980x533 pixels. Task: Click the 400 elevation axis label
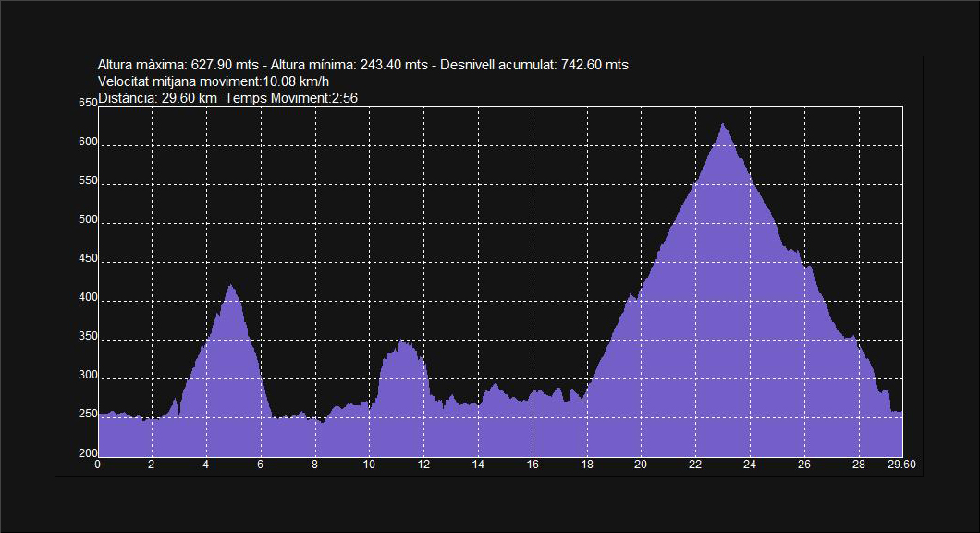(88, 297)
